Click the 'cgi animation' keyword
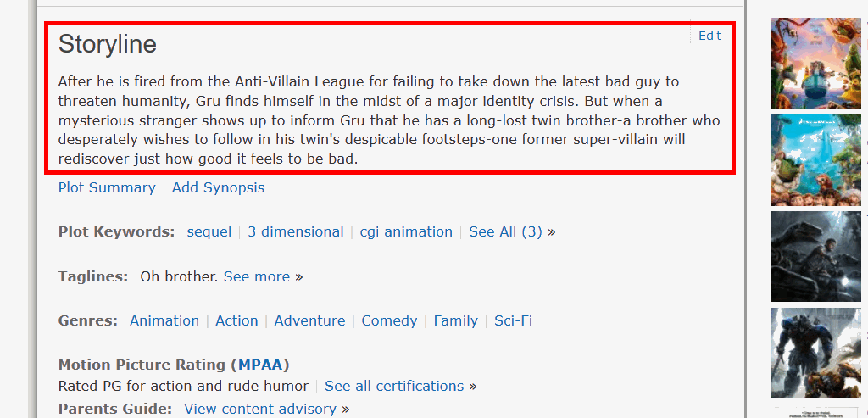Image resolution: width=868 pixels, height=418 pixels. [406, 231]
